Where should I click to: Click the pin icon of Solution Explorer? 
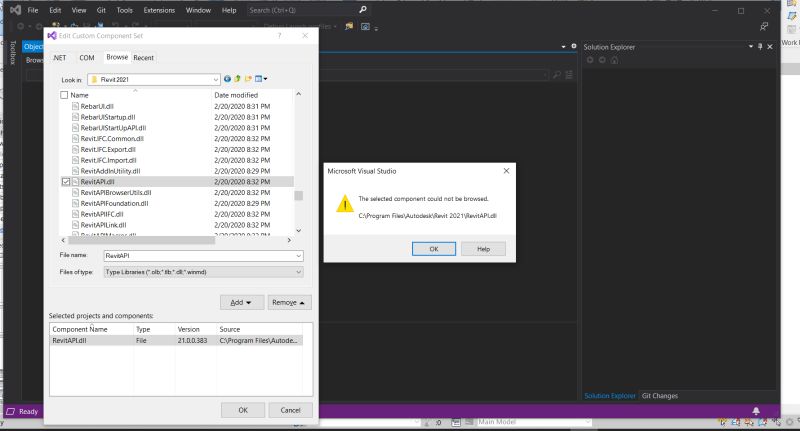pyautogui.click(x=760, y=46)
